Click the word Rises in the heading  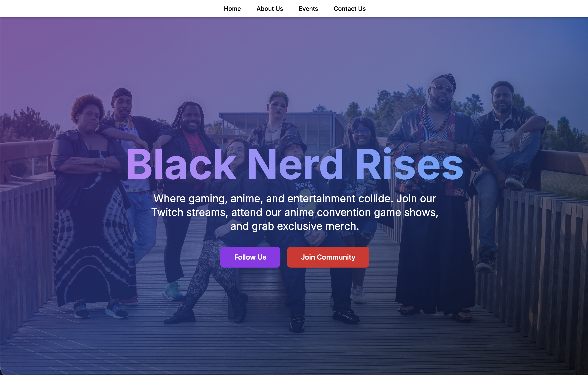tap(409, 164)
